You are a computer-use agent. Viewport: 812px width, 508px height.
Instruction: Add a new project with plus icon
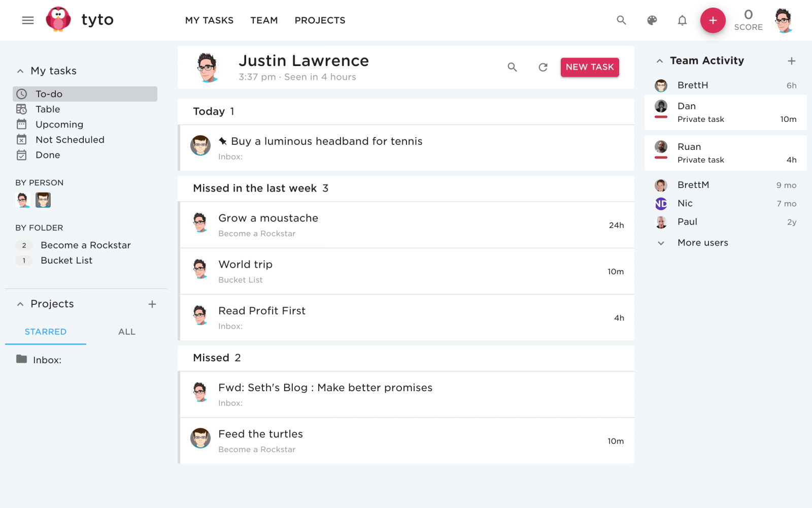(152, 304)
